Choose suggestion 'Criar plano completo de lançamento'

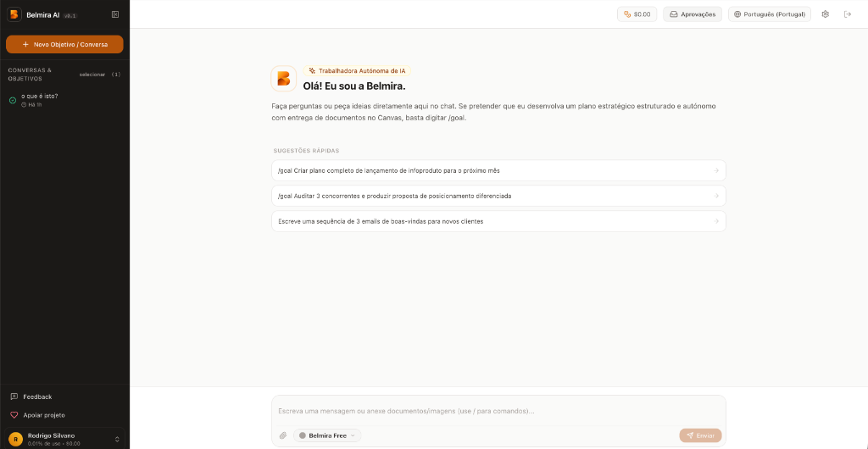point(498,170)
